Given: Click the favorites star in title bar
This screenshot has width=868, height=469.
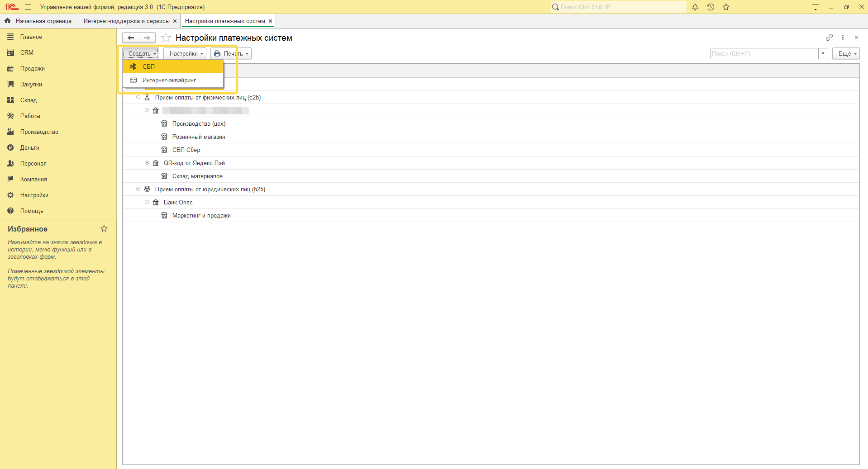Looking at the screenshot, I should click(726, 7).
